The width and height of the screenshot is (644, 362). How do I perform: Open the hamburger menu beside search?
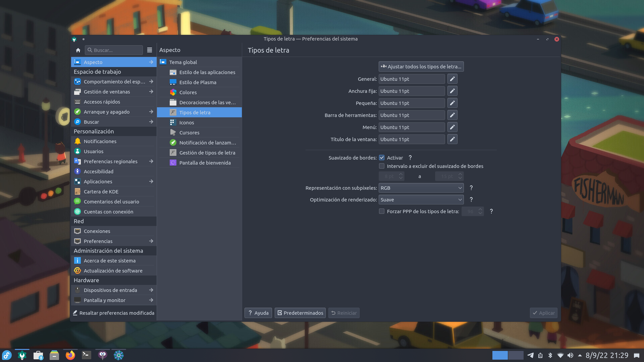pos(150,50)
